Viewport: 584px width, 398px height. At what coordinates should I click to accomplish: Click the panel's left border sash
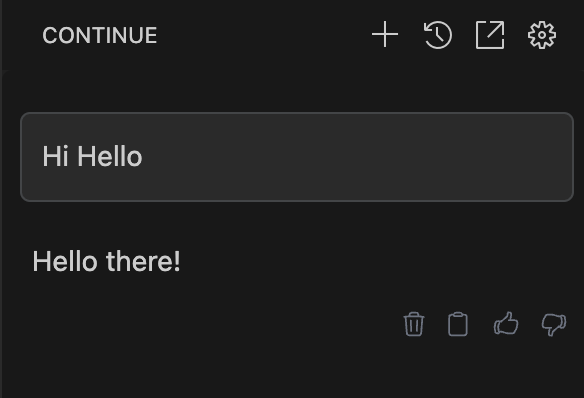(x=1, y=199)
